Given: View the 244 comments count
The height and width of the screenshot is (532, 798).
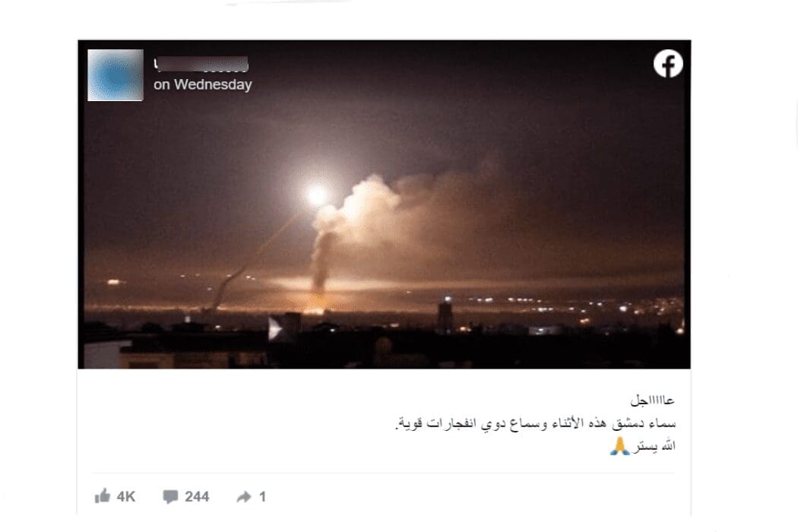Looking at the screenshot, I should click(197, 496).
